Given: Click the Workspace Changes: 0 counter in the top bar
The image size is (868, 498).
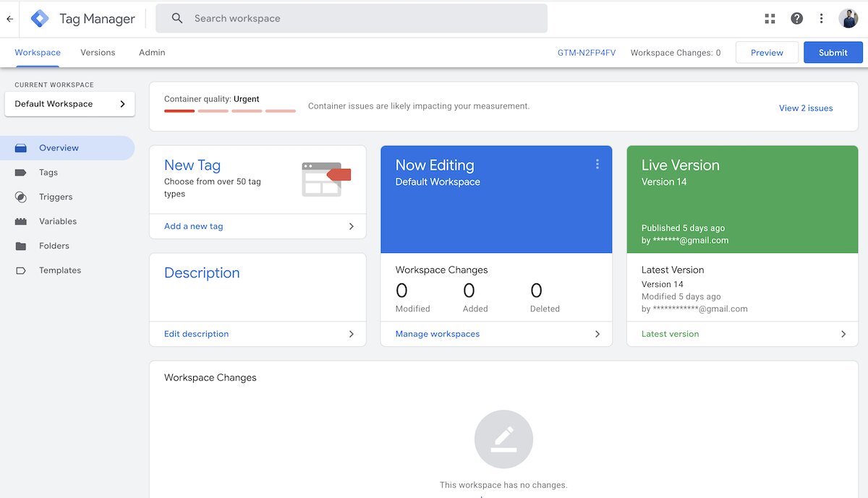Looking at the screenshot, I should coord(676,53).
